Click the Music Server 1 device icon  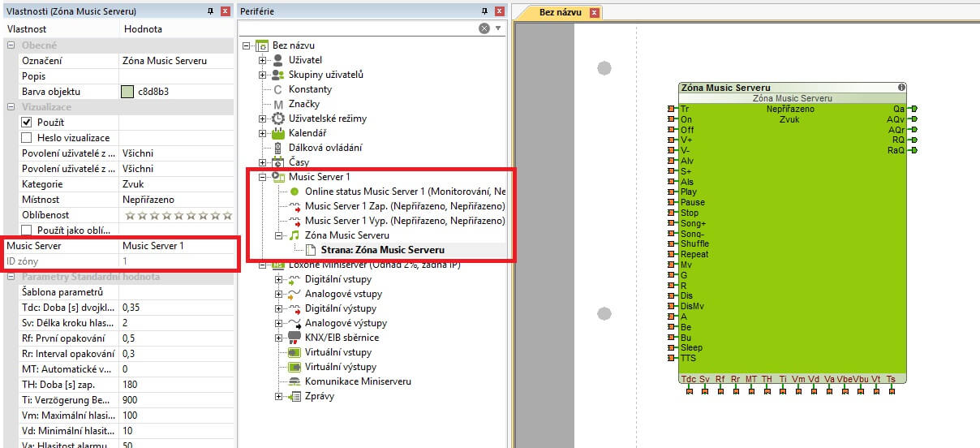pos(278,177)
